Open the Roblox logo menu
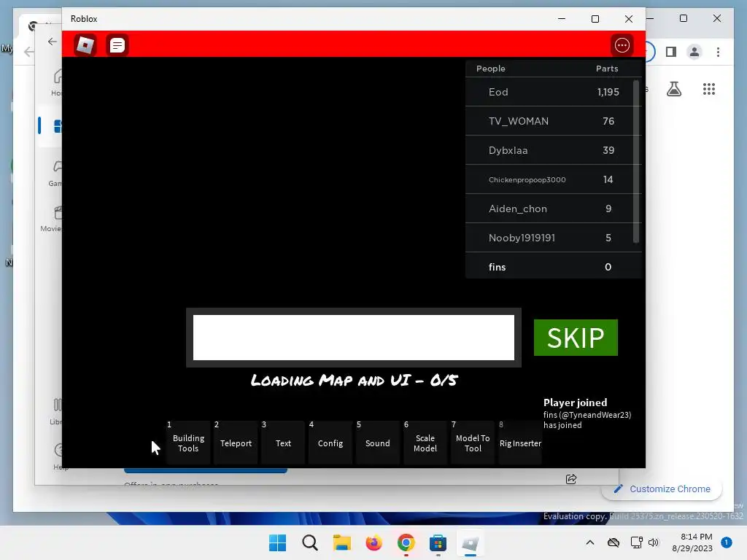The image size is (747, 560). [85, 45]
